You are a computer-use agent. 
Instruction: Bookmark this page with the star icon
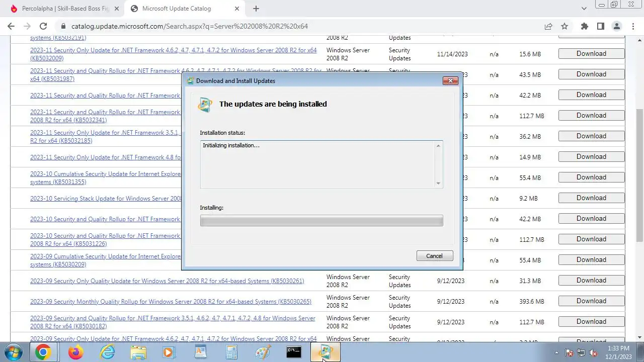(x=565, y=26)
